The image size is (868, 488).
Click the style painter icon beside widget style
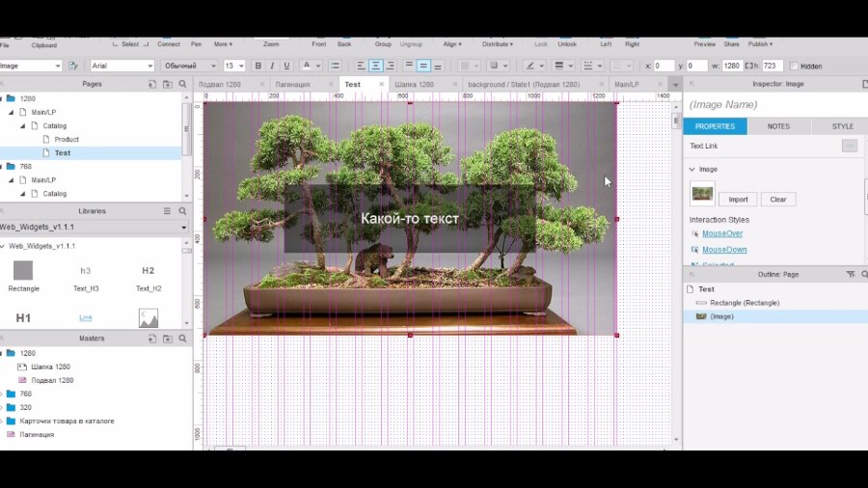[73, 66]
